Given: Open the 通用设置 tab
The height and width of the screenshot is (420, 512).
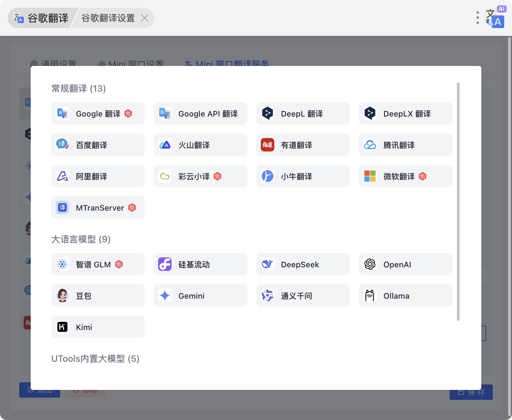Looking at the screenshot, I should point(53,63).
